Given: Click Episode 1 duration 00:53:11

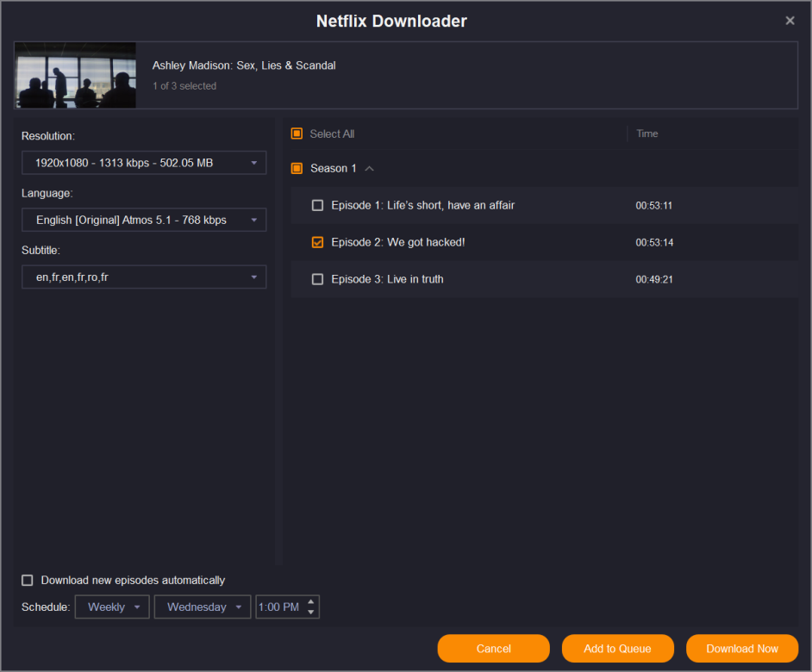Looking at the screenshot, I should point(654,206).
